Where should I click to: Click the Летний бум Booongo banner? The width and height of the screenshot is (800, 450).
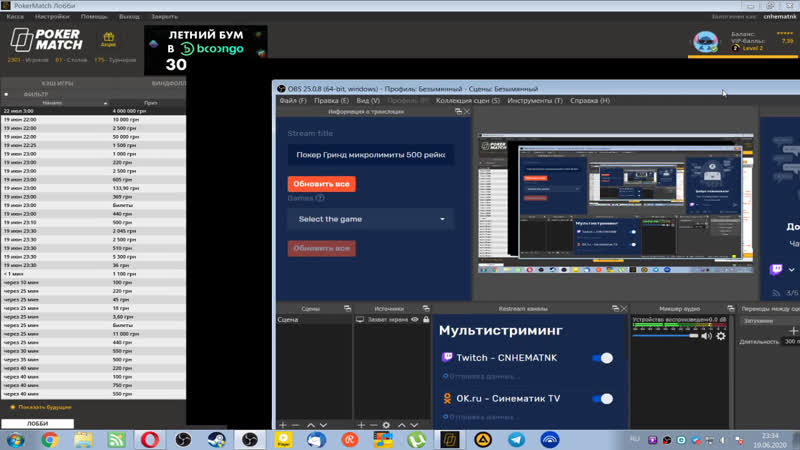(x=206, y=51)
